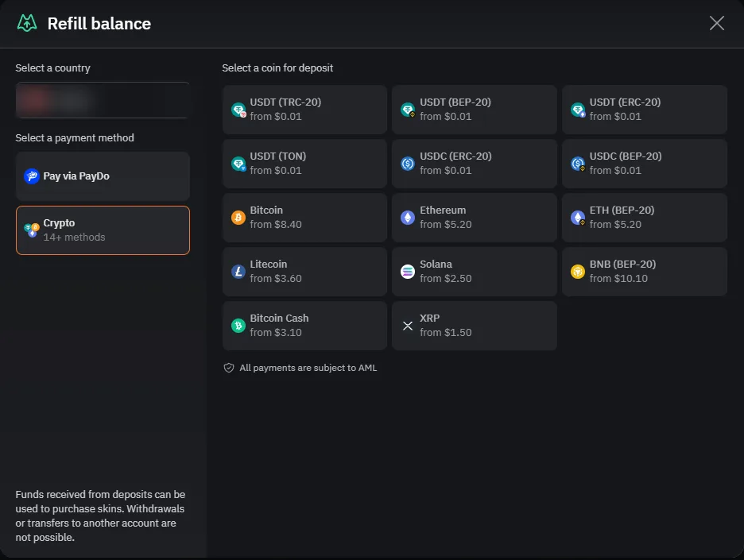Click the Ethereum diamond icon
Viewport: 744px width, 560px height.
click(x=408, y=218)
